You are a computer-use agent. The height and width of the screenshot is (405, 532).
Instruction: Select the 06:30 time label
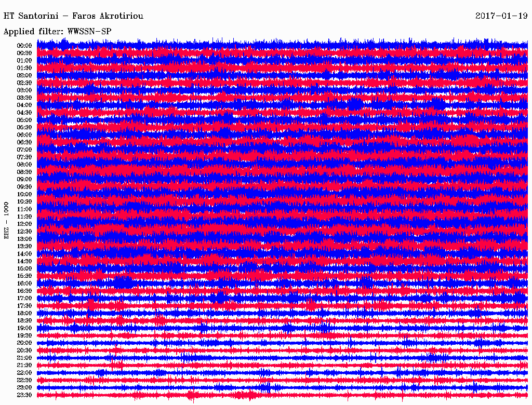tap(24, 142)
